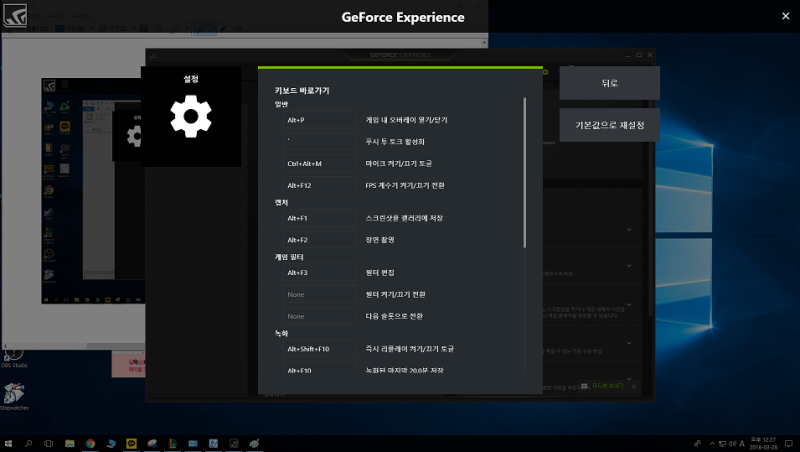Edit the Alt+Shift+F10 instant replay shortcut
This screenshot has width=800, height=452.
(319, 349)
